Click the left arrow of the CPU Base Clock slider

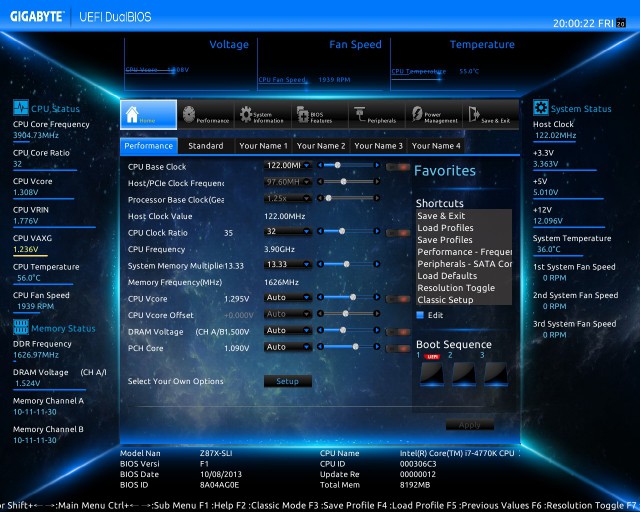(x=320, y=165)
